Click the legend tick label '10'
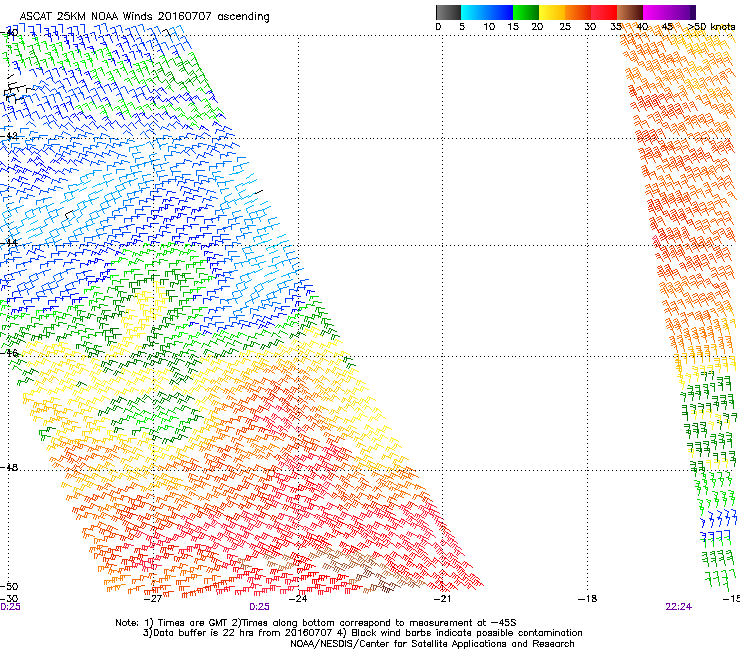 pos(489,26)
